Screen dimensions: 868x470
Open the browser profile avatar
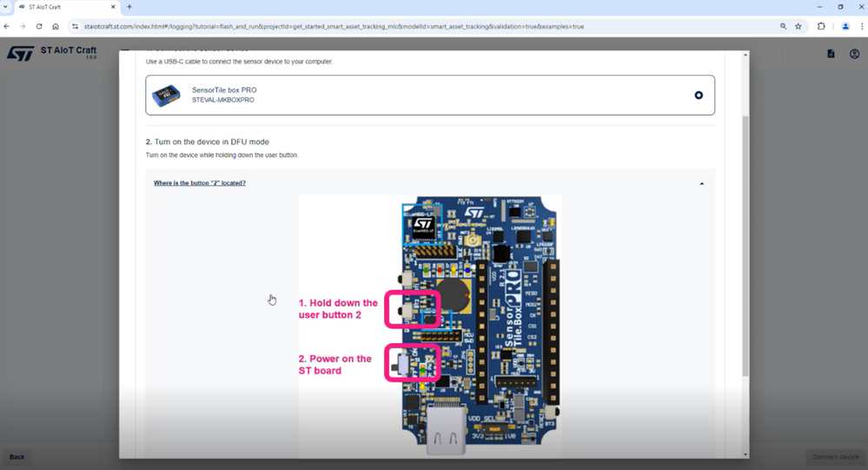(x=845, y=26)
